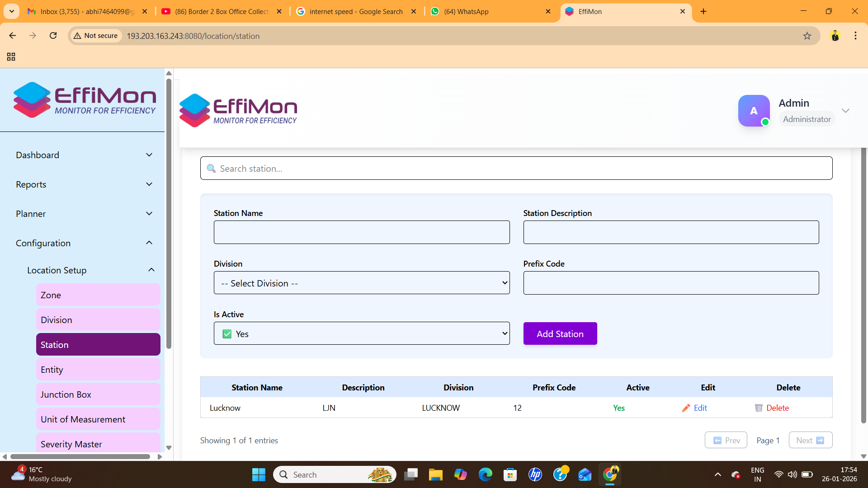Click the Edit pencil icon for Lucknow
Screen dimensions: 868x488
click(x=686, y=408)
